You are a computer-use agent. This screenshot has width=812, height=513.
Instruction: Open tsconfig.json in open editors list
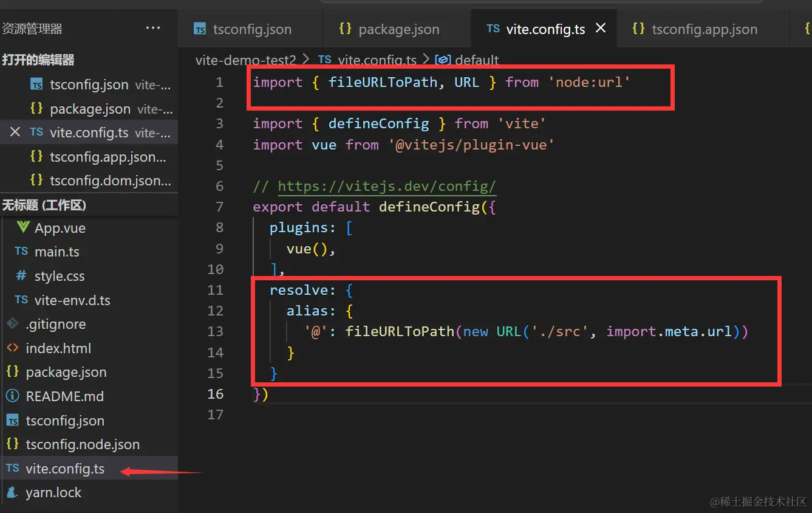tap(89, 84)
